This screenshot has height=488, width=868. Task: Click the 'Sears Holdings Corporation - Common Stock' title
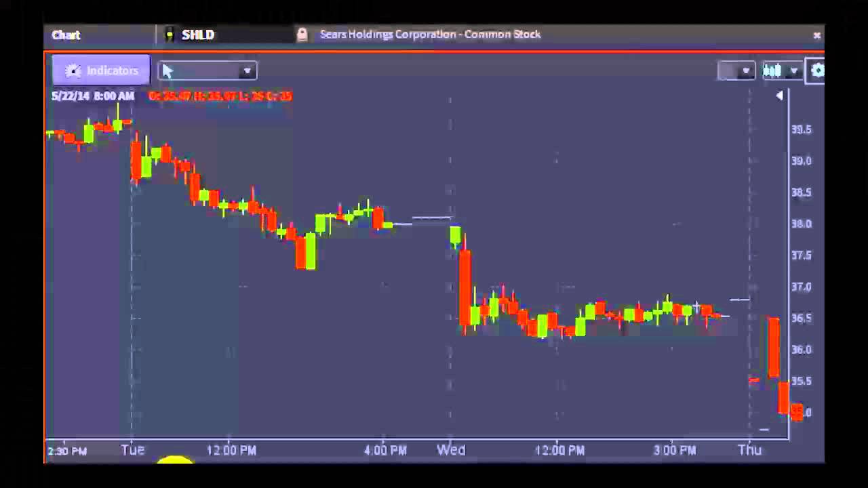(430, 34)
